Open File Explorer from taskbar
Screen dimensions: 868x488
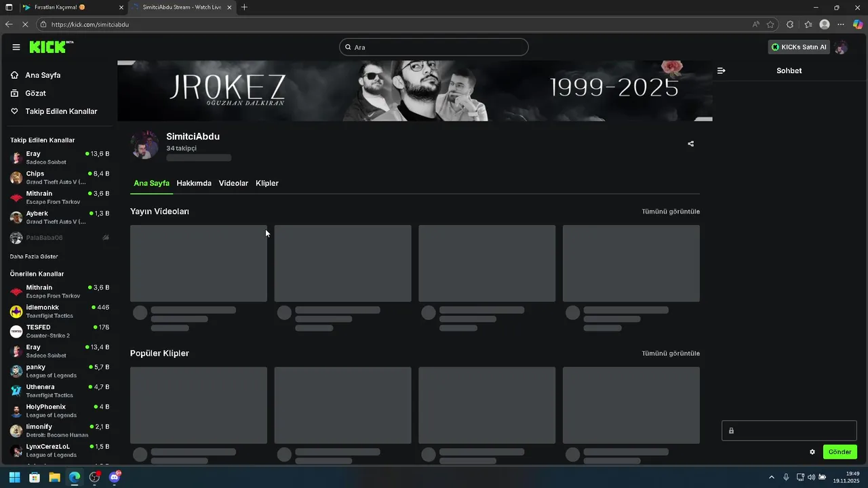tap(54, 477)
